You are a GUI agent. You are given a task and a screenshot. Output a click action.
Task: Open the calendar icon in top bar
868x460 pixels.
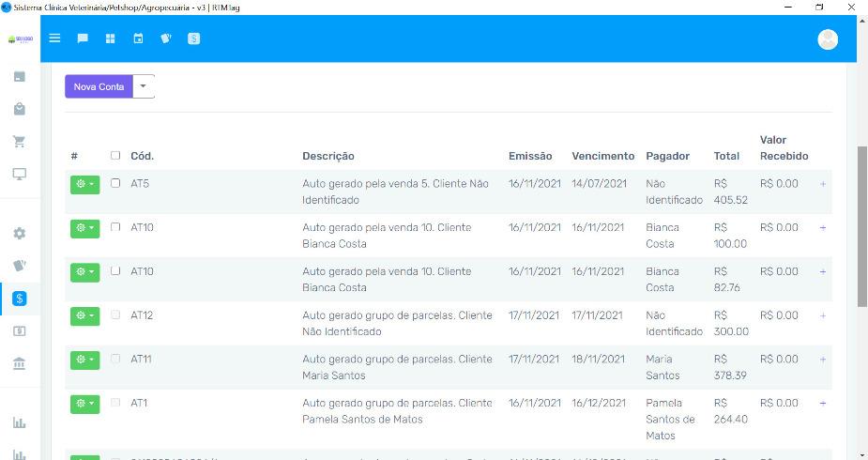(138, 38)
